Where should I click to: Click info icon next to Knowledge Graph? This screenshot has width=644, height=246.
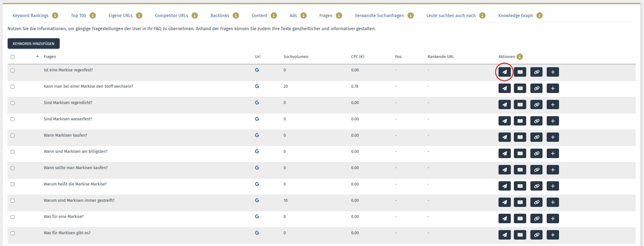(539, 16)
